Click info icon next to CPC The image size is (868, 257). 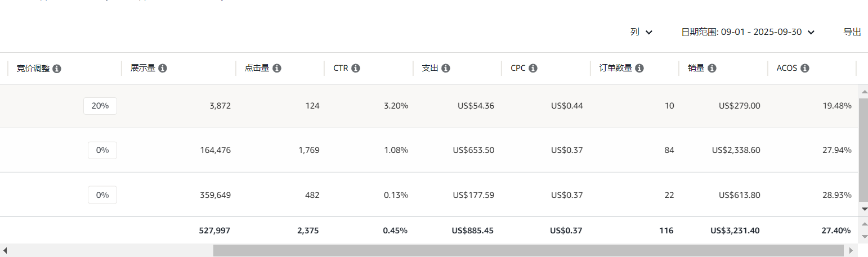click(x=533, y=68)
